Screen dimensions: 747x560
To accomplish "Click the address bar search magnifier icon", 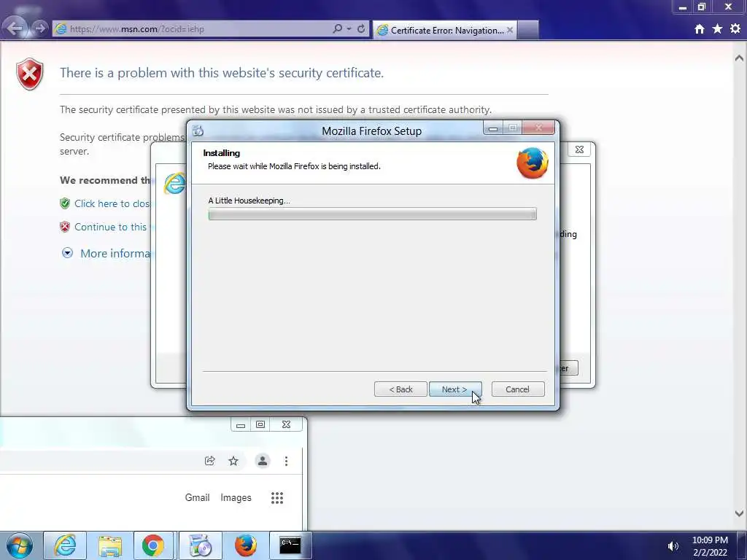I will (x=337, y=28).
